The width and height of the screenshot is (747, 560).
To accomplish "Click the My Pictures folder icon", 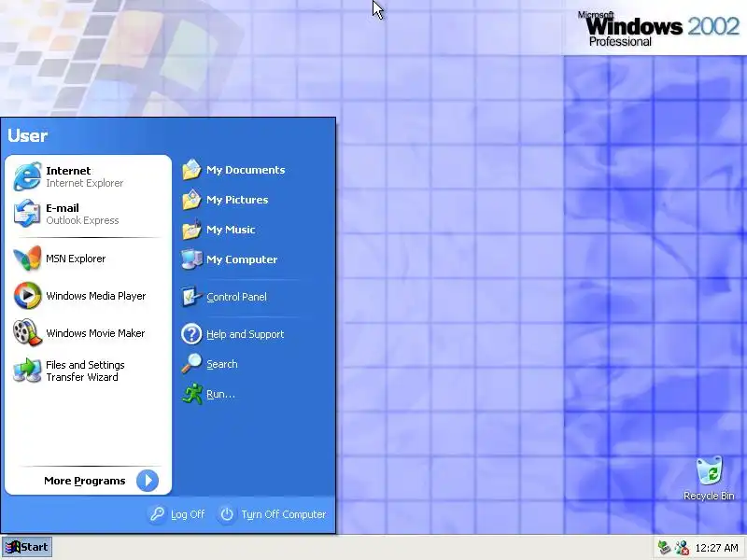I will [191, 200].
